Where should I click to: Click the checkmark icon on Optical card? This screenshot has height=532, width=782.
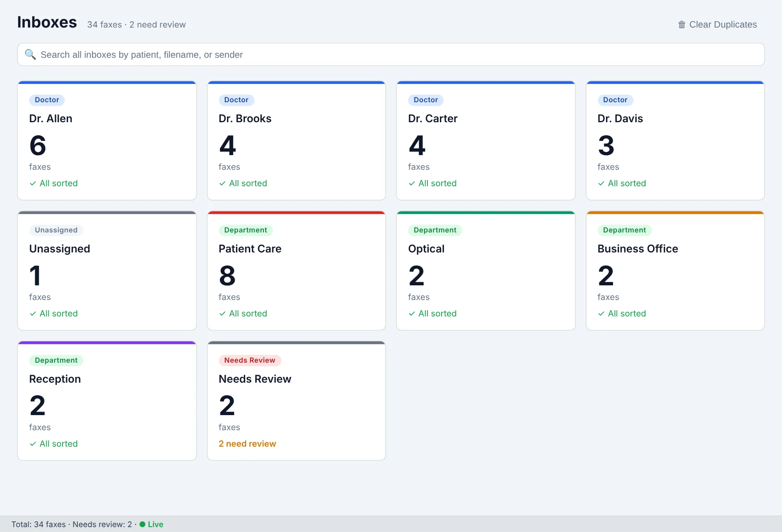pyautogui.click(x=412, y=314)
